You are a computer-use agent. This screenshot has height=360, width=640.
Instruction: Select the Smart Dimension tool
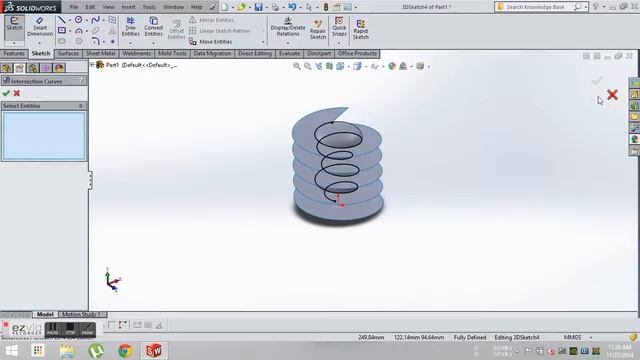point(40,27)
